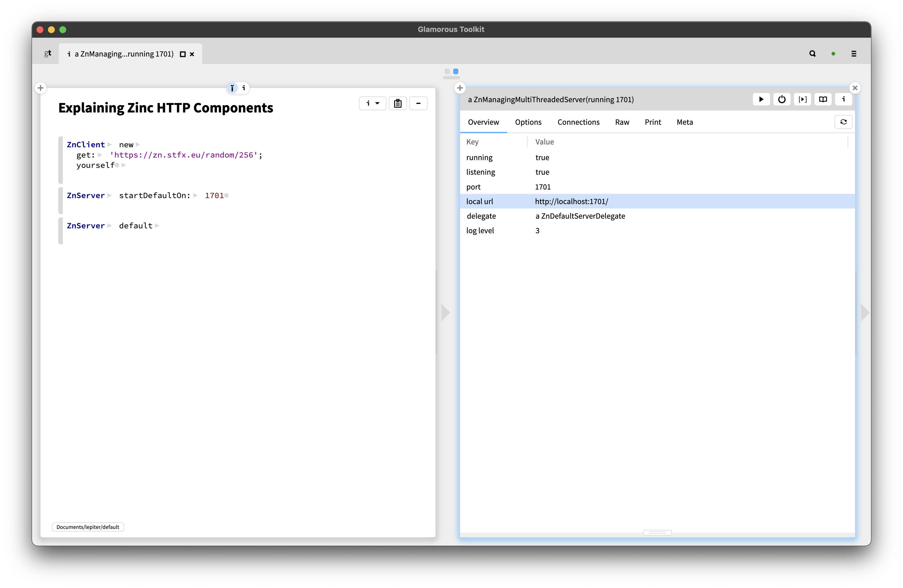Toggle the highlighted ï badge above the page
Screen dimensions: 903x588
(232, 88)
